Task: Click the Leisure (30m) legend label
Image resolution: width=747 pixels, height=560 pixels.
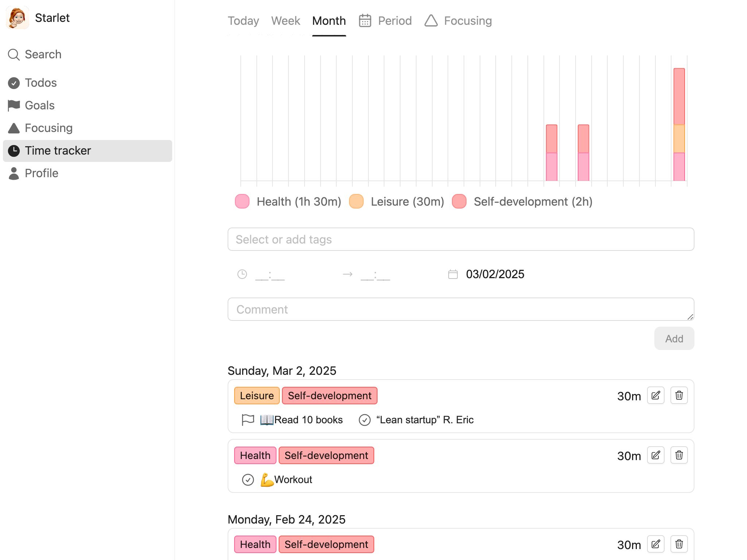Action: tap(407, 202)
